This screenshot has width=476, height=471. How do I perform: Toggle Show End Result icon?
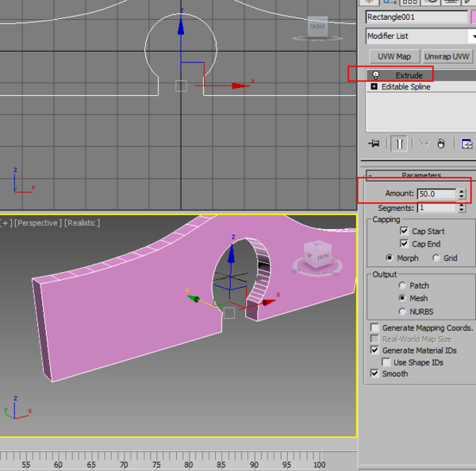(399, 144)
